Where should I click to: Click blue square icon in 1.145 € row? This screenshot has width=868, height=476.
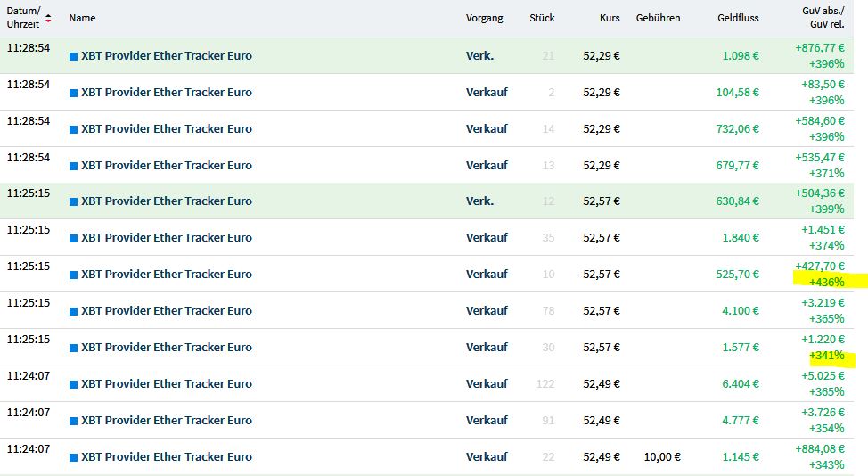coord(73,457)
